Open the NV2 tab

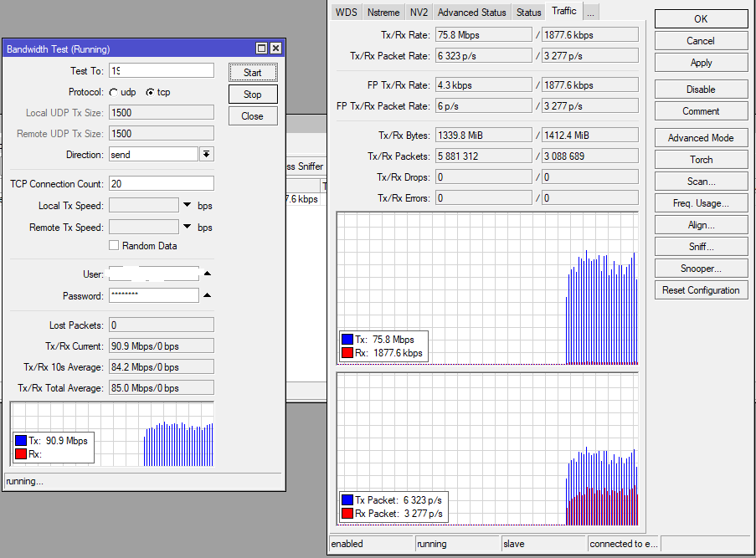tap(419, 13)
